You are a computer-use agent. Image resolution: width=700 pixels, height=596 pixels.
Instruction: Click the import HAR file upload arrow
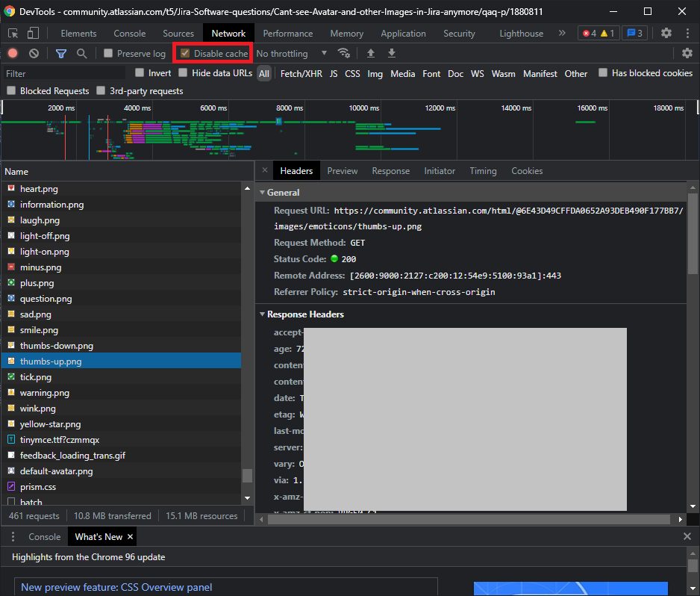pos(370,54)
